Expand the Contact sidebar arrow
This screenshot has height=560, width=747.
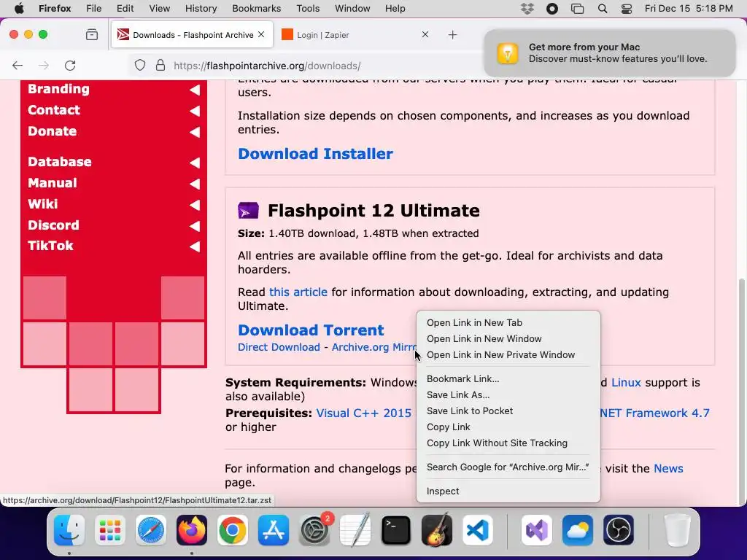point(194,111)
